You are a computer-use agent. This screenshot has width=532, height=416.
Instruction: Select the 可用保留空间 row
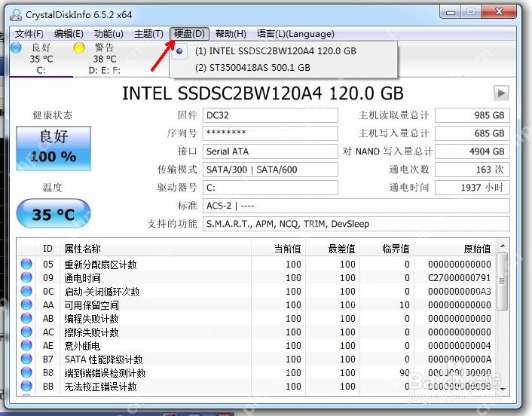[256, 304]
